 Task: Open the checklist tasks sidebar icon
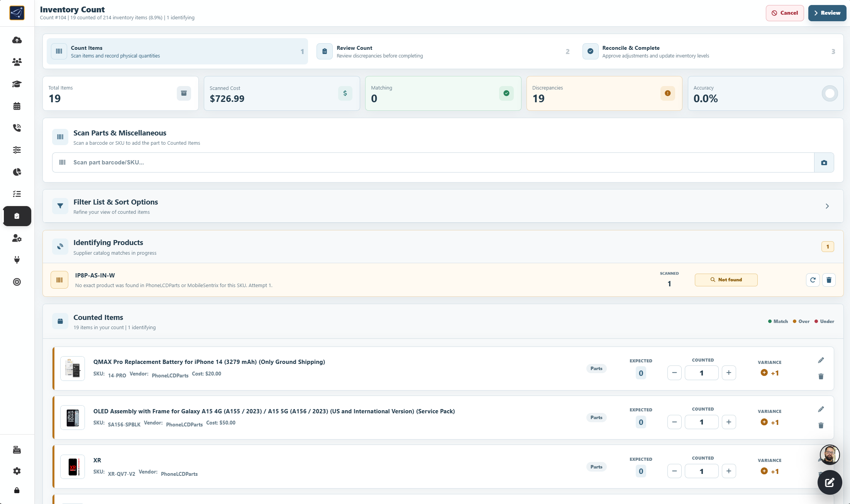coord(17,194)
